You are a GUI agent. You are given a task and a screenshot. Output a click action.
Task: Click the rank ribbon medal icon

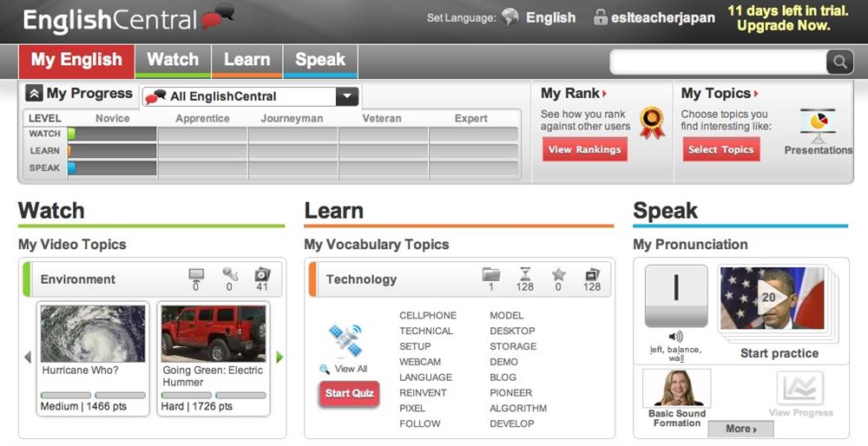point(652,123)
